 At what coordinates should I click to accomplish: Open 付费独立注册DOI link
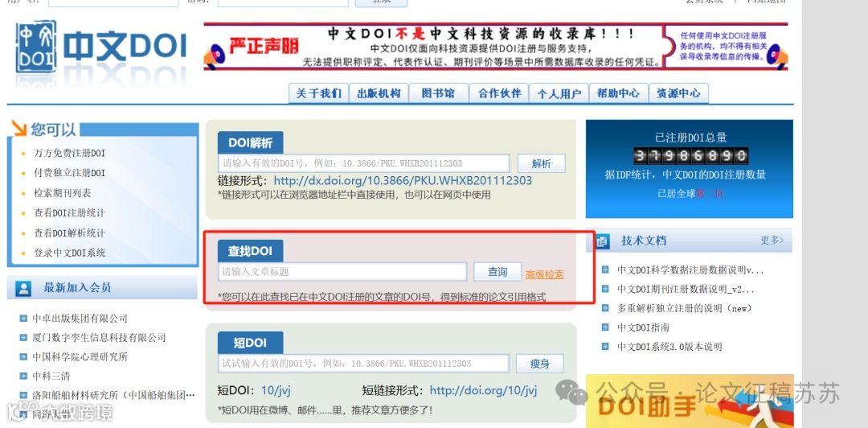(x=69, y=173)
